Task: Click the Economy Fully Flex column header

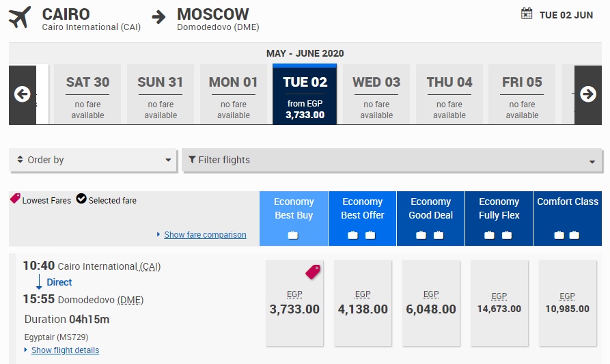Action: (499, 209)
